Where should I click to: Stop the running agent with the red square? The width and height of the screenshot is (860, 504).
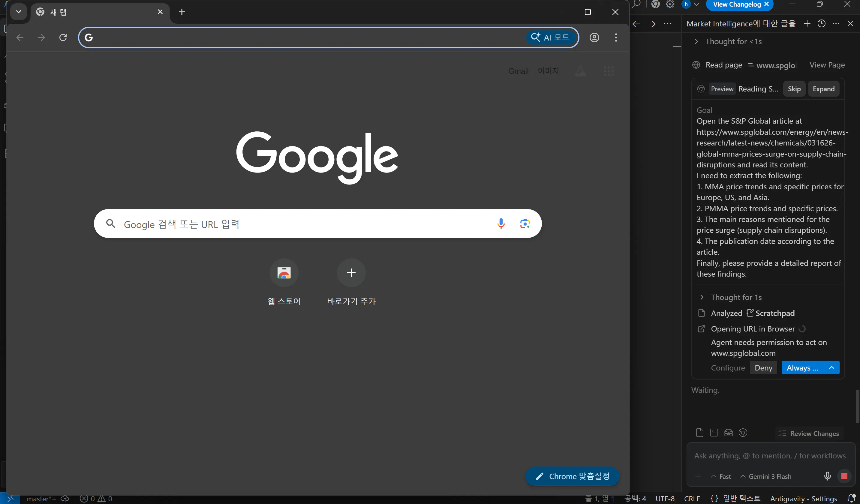844,476
